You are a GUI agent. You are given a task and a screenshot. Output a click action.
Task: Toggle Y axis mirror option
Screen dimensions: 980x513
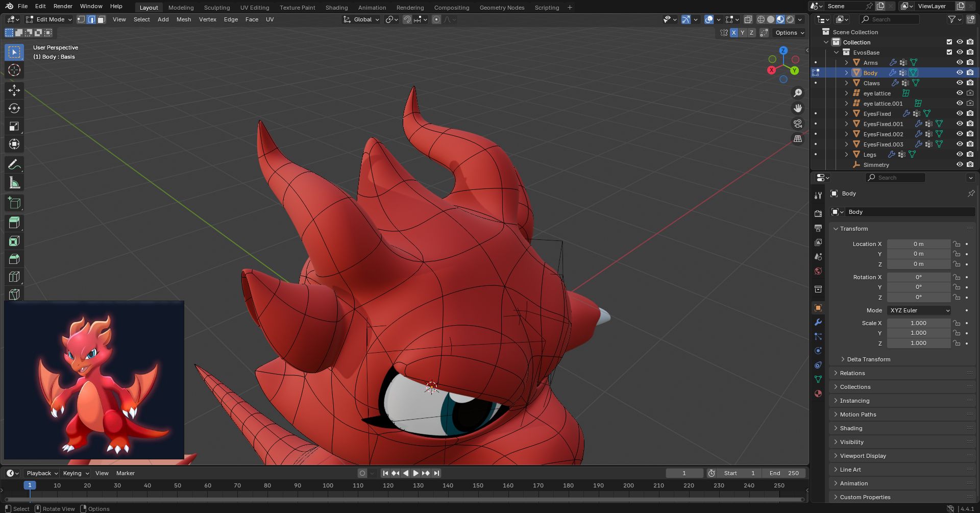[743, 33]
